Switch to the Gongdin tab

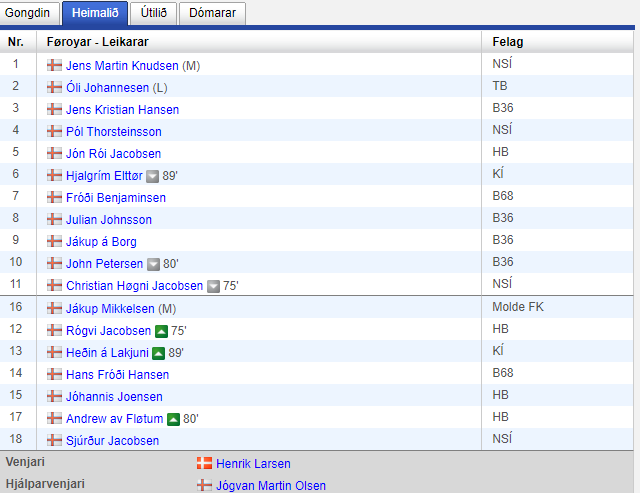pos(29,13)
